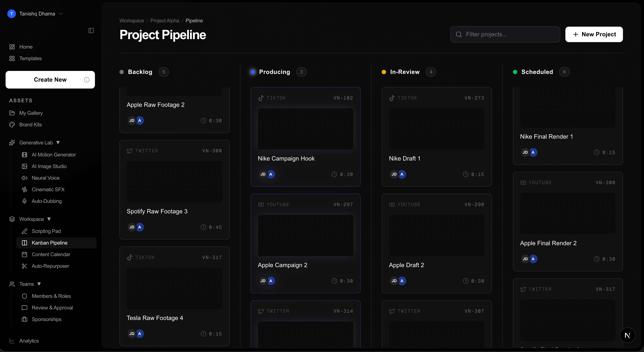Click the Workspace breadcrumb link
The height and width of the screenshot is (352, 644).
click(132, 20)
